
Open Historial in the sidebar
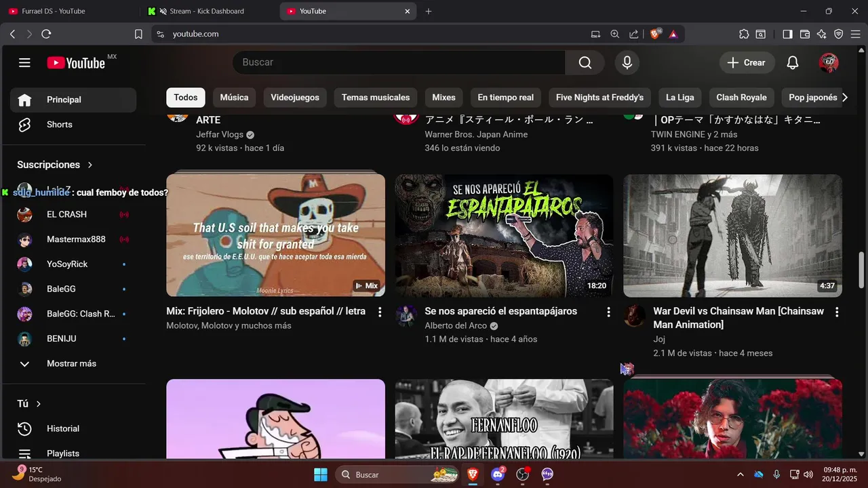(73, 428)
